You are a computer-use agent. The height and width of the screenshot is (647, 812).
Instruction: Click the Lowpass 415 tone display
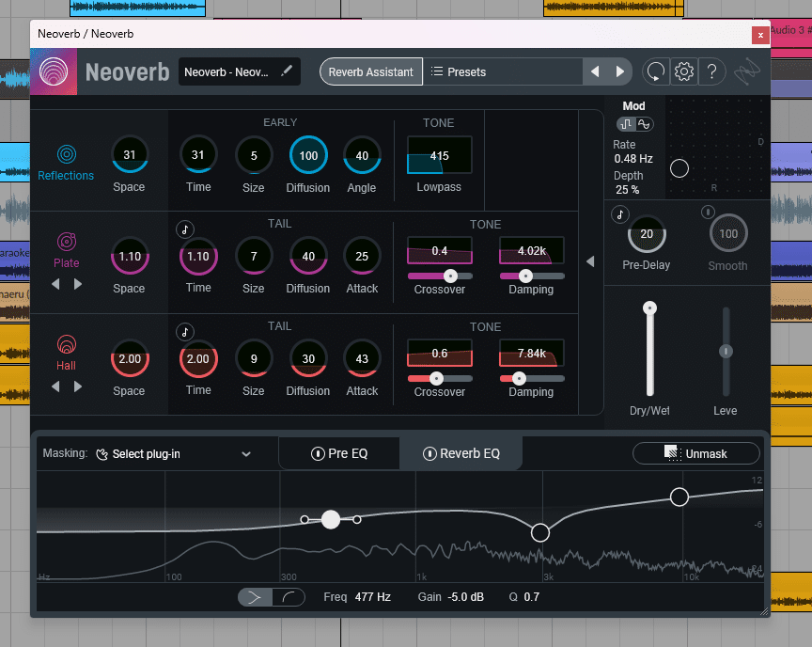439,155
